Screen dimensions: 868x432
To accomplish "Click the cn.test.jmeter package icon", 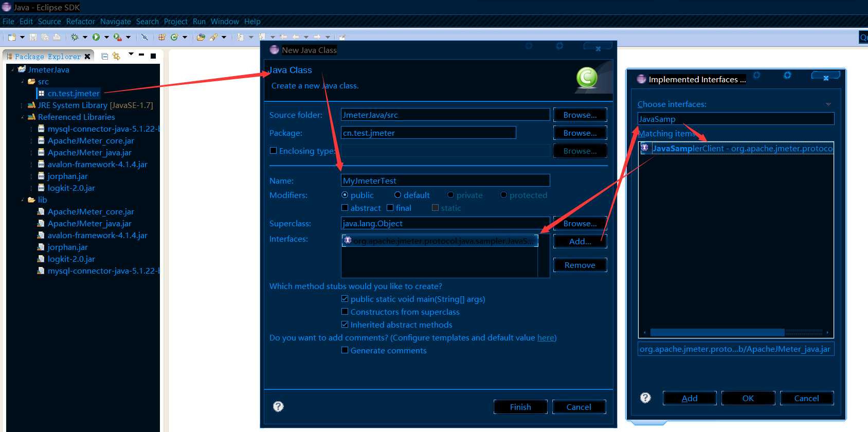I will pos(41,93).
